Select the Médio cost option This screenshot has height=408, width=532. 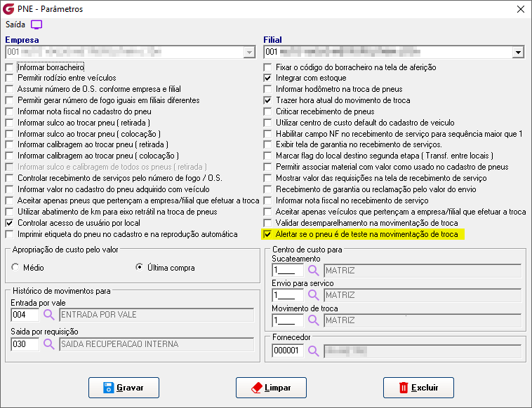pyautogui.click(x=15, y=267)
